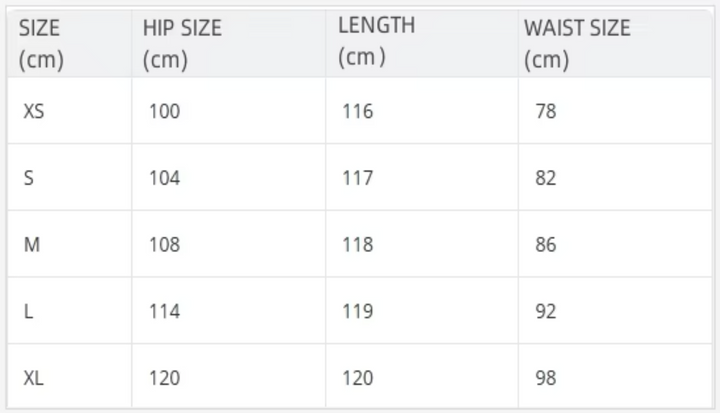Screen dimensions: 720x413
Task: Click the HIP SIZE (cm) column header
Action: pyautogui.click(x=182, y=44)
